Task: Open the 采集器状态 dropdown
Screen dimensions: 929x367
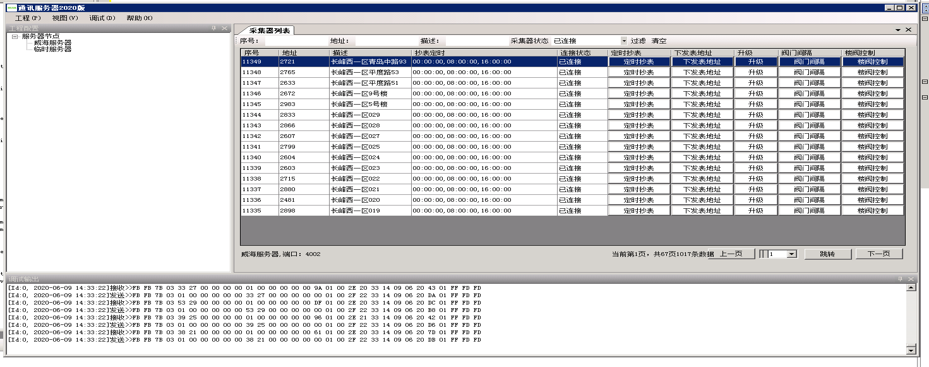Action: pos(624,41)
